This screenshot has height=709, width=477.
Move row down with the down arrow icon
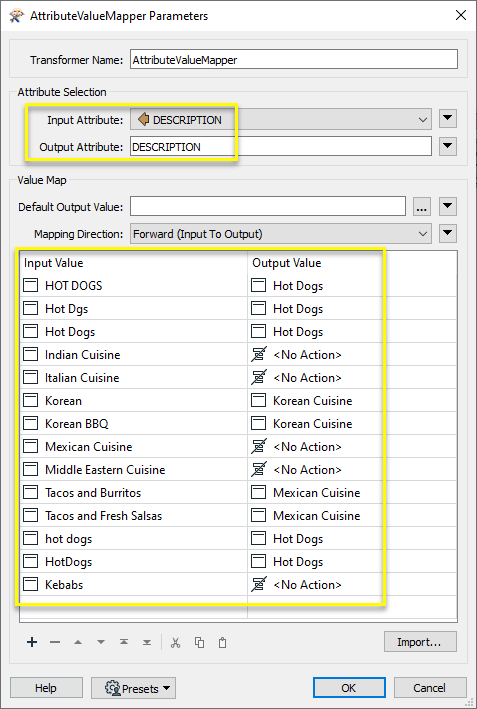pyautogui.click(x=101, y=642)
